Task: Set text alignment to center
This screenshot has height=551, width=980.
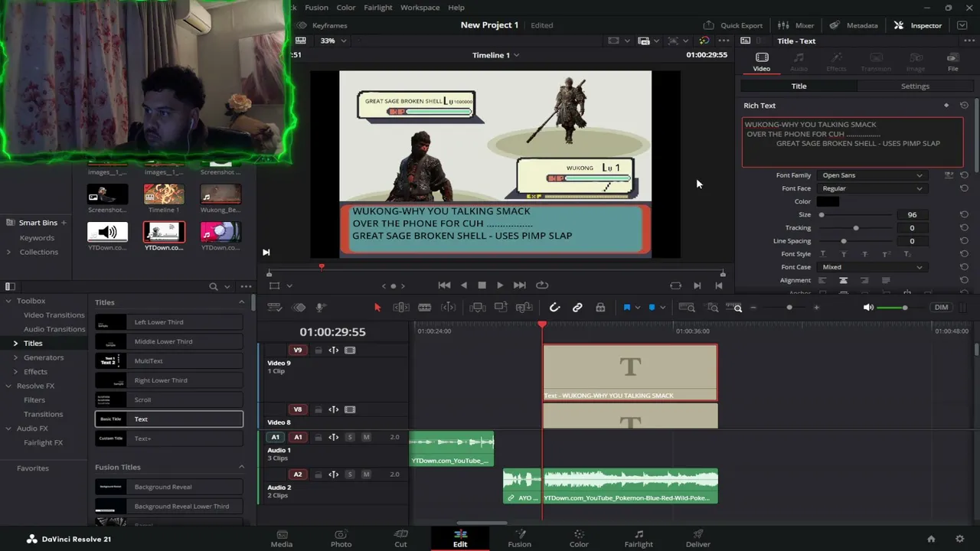Action: click(843, 281)
